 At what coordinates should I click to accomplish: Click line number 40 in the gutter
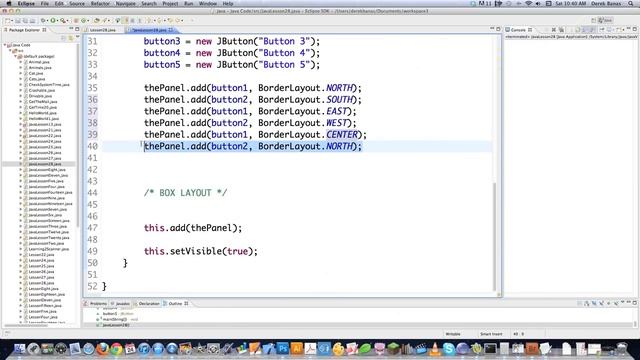pyautogui.click(x=93, y=146)
